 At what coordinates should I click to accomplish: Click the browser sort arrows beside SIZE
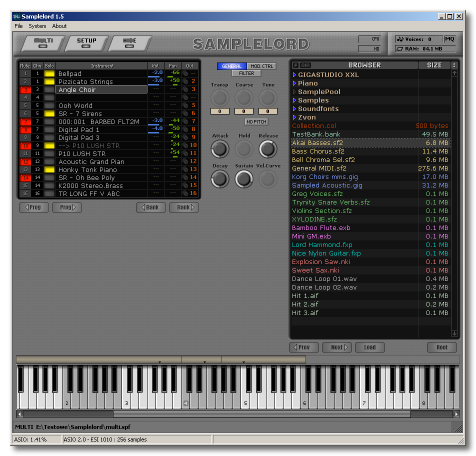click(x=454, y=65)
